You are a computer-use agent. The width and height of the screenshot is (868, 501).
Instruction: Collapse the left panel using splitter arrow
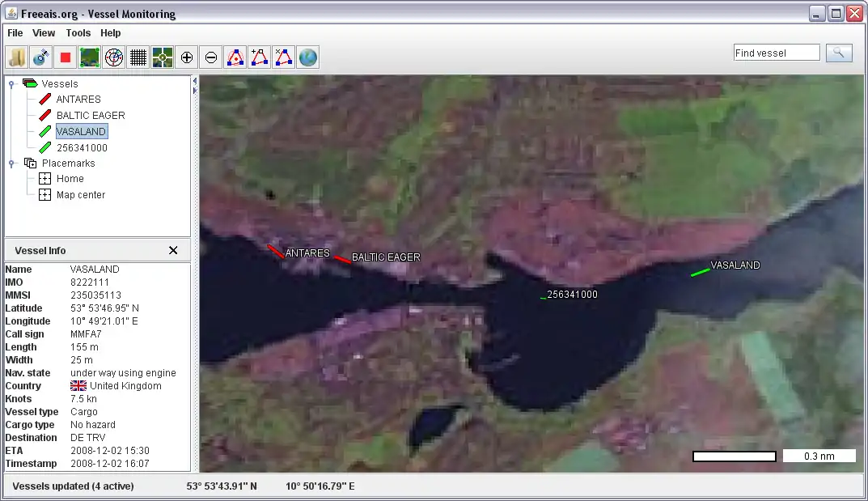194,81
